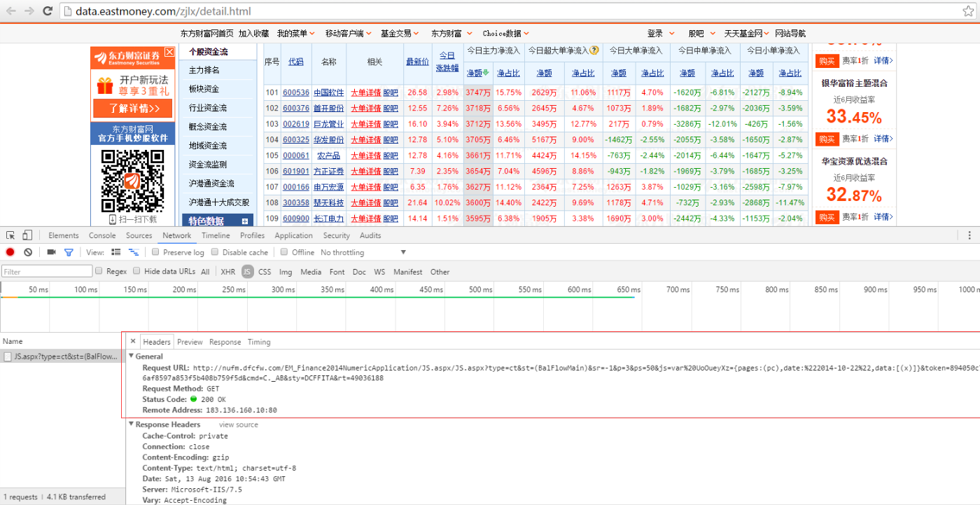Activate the DevTools element inspector icon
The image size is (980, 505).
coord(11,235)
